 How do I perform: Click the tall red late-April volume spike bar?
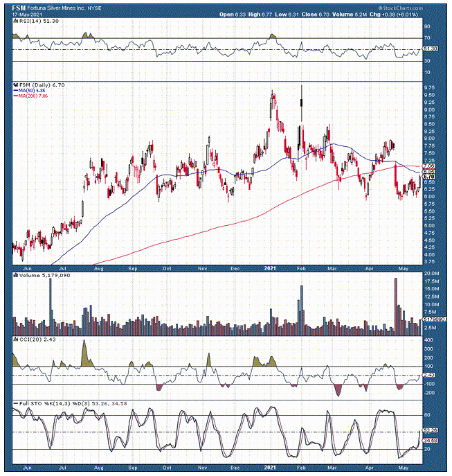[x=395, y=307]
